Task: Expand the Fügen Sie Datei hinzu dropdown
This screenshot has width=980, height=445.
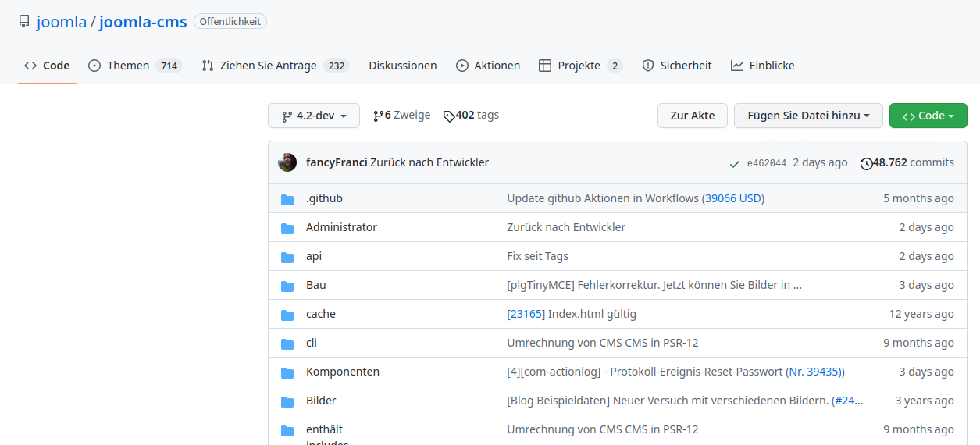Action: tap(808, 116)
